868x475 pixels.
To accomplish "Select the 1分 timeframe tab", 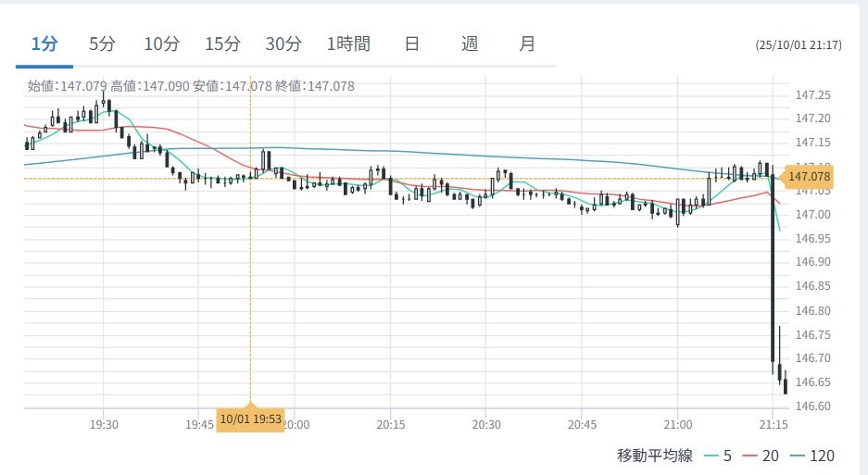I will [x=44, y=44].
